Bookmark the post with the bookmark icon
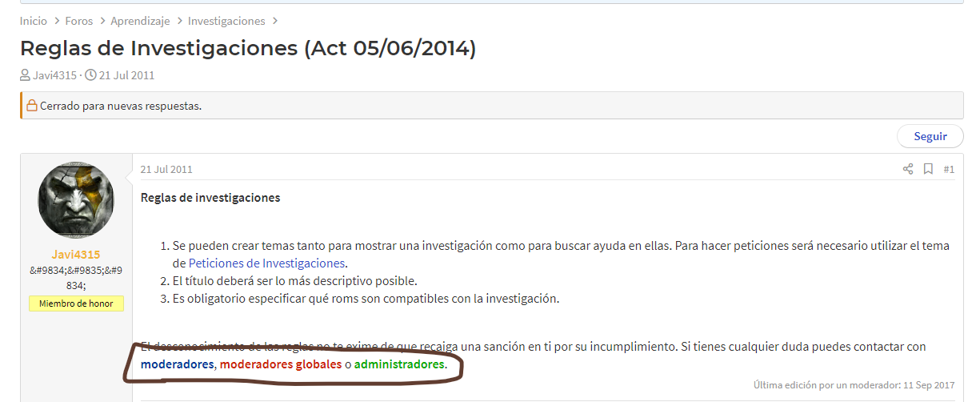Image resolution: width=980 pixels, height=402 pixels. (928, 169)
